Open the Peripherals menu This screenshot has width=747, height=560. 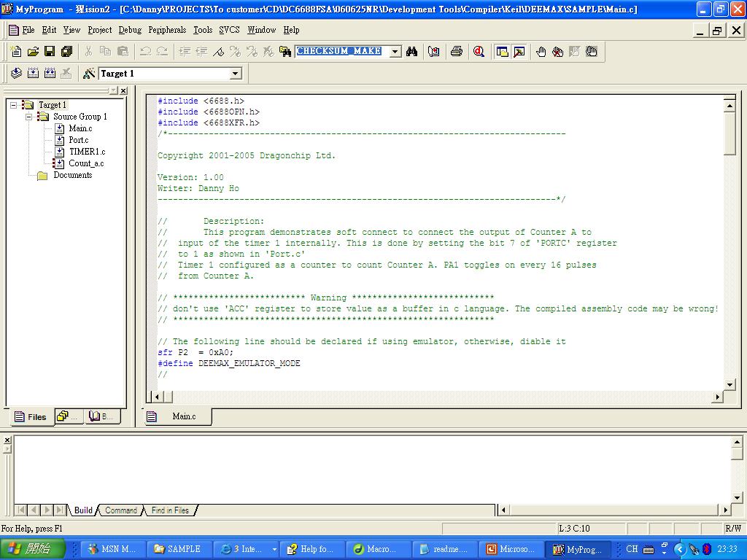167,30
